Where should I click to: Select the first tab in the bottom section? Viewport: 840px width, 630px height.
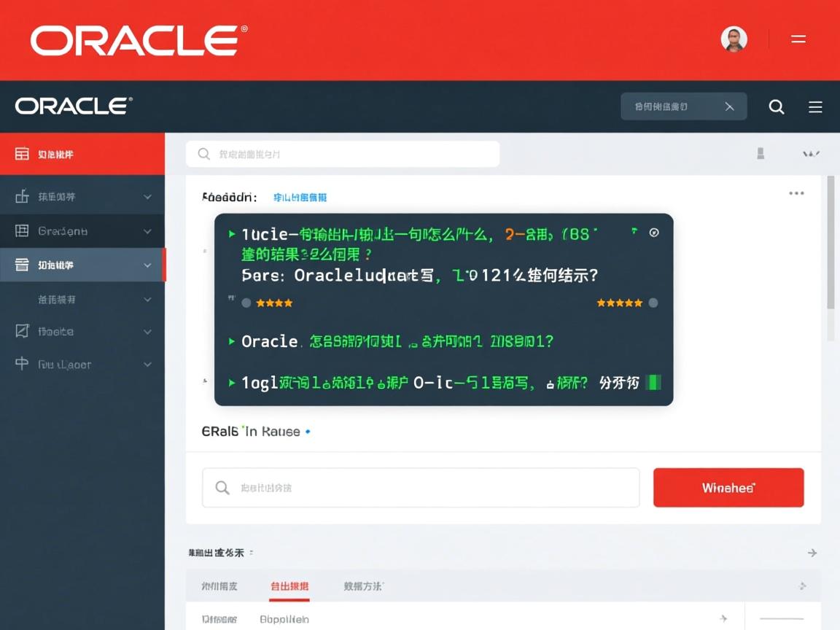(x=218, y=586)
